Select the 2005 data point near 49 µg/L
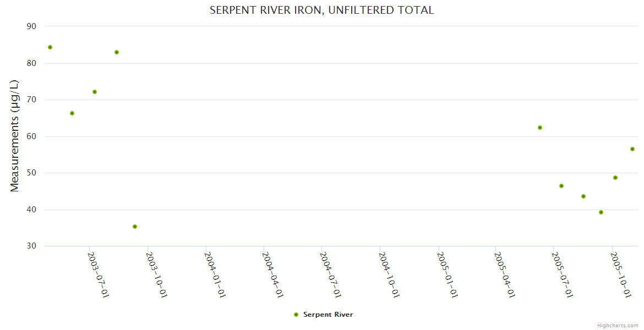644x330 pixels. click(x=615, y=178)
